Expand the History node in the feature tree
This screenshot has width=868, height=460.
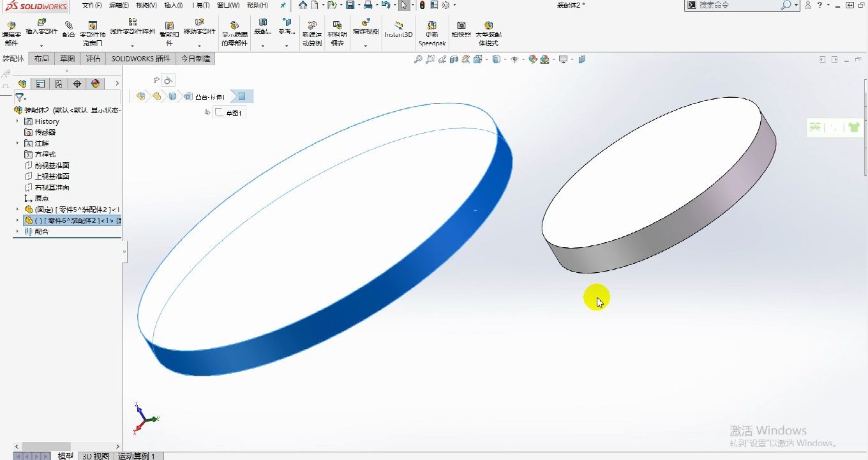(x=16, y=121)
